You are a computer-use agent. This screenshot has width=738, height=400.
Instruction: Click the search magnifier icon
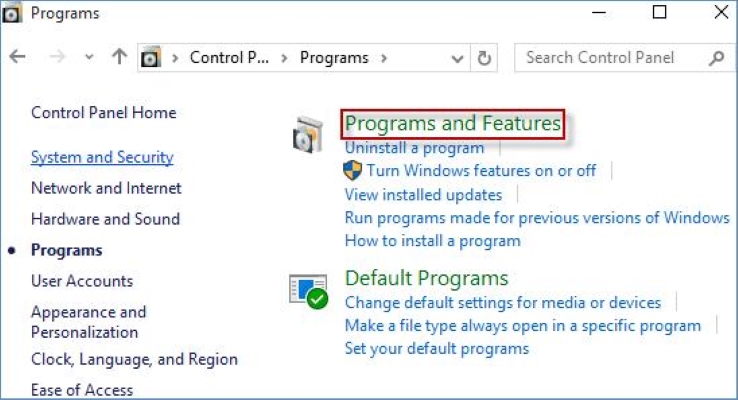(x=716, y=58)
